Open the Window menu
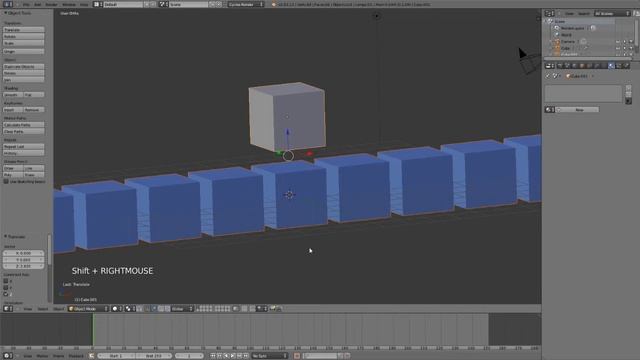640x360 pixels. (69, 4)
